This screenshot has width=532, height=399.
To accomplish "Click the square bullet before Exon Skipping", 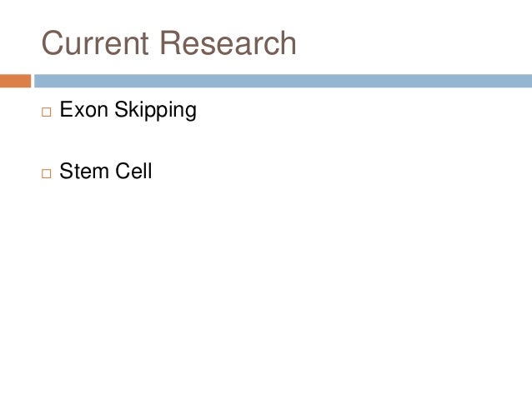I will pos(44,111).
